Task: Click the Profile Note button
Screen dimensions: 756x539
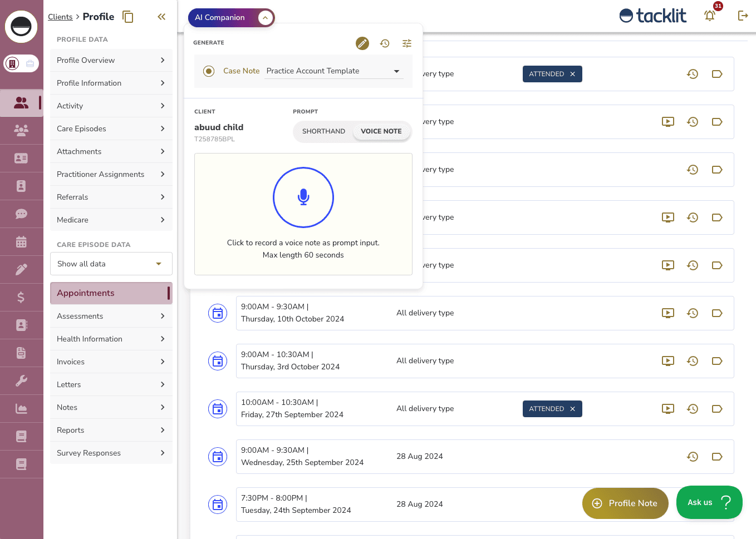Action: tap(625, 503)
